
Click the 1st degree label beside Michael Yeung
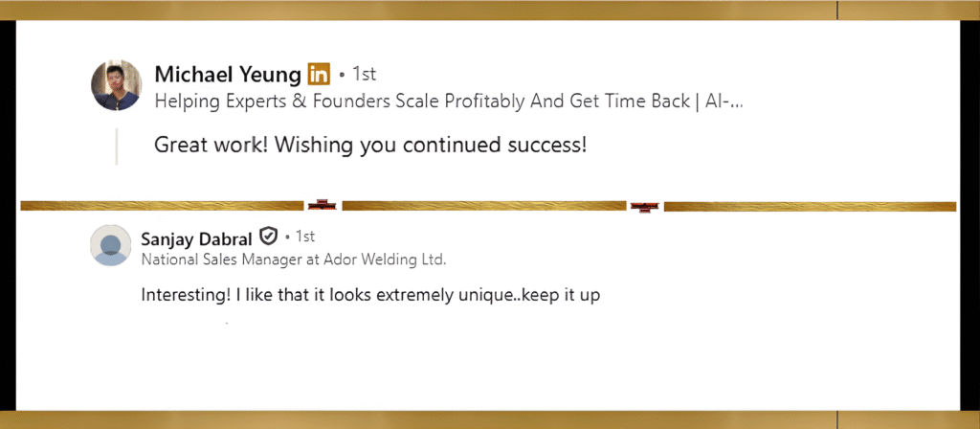coord(364,74)
